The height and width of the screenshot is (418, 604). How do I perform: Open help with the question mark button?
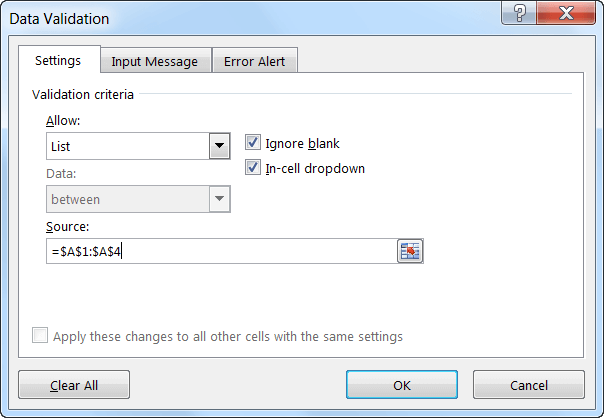519,13
